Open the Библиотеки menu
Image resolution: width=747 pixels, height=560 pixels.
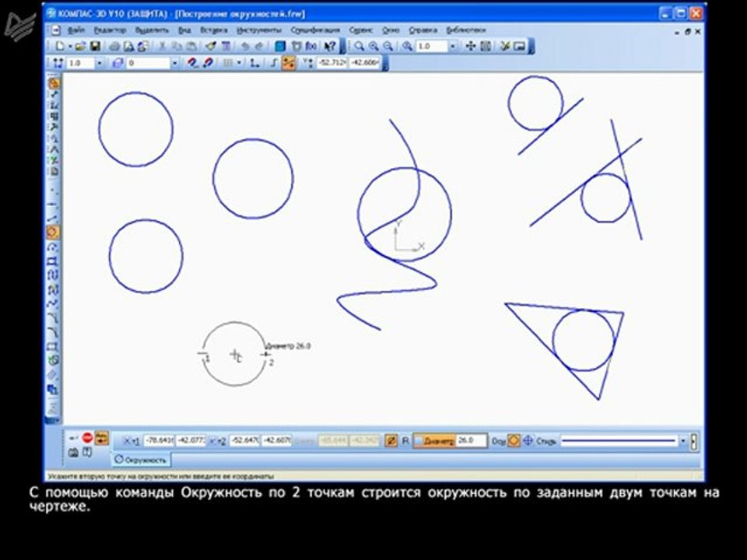[466, 30]
